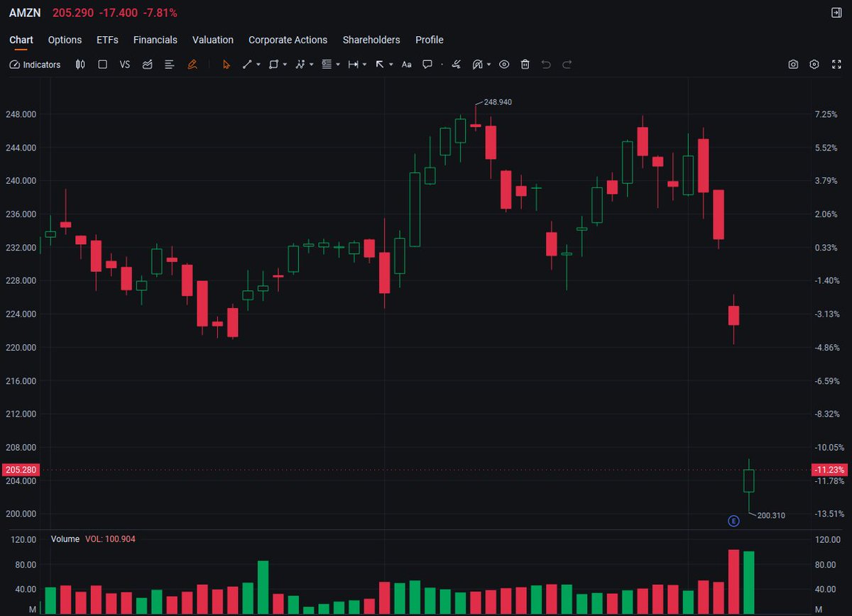Screen dimensions: 852x616
Task: Expand the arrow marker tool dropdown
Action: [391, 65]
